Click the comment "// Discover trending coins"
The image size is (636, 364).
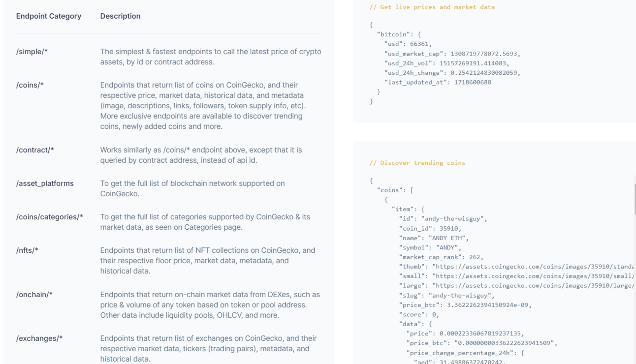[417, 163]
